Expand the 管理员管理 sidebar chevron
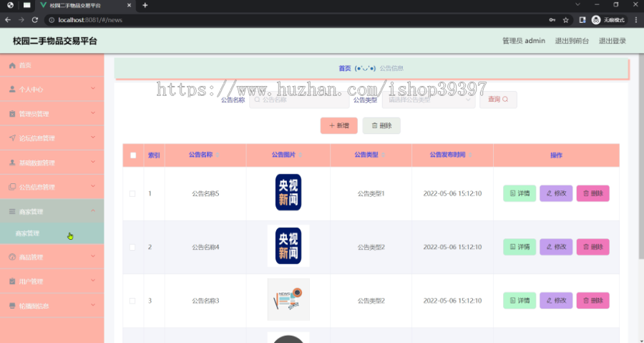 (93, 113)
